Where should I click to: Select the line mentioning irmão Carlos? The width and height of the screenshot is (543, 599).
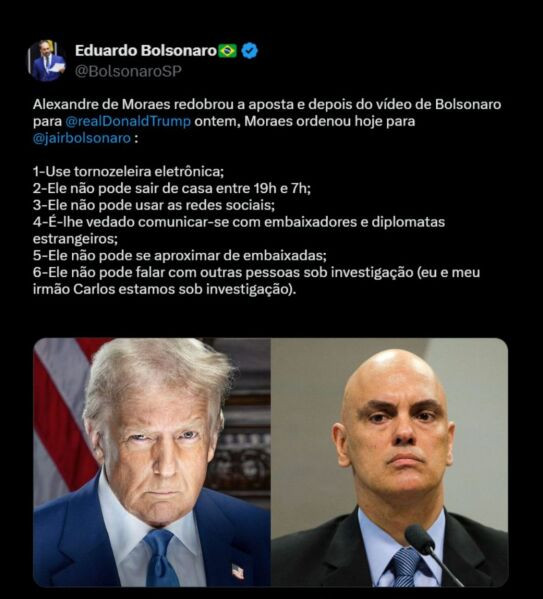[164, 289]
